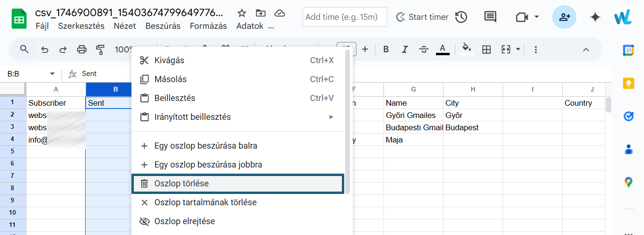644x235 pixels.
Task: Open the Nézet menu
Action: (125, 26)
